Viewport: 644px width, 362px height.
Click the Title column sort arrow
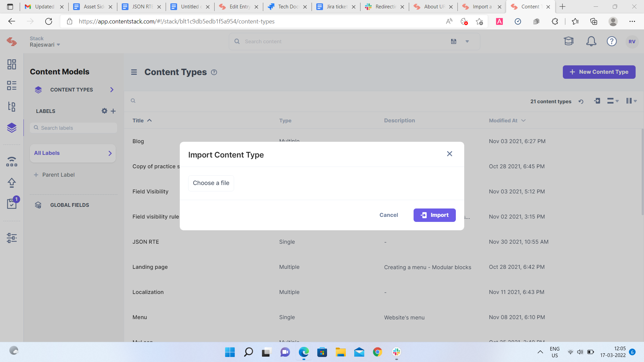click(x=150, y=120)
